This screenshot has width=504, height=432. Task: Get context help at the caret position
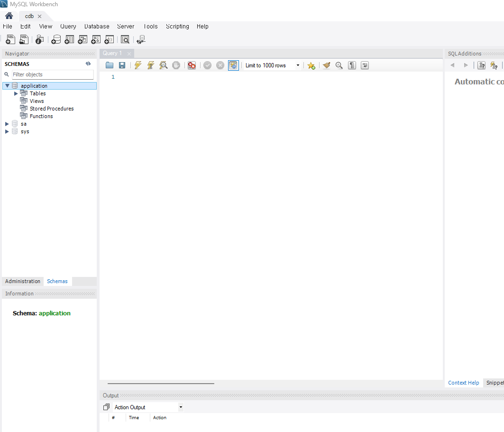[x=482, y=65]
